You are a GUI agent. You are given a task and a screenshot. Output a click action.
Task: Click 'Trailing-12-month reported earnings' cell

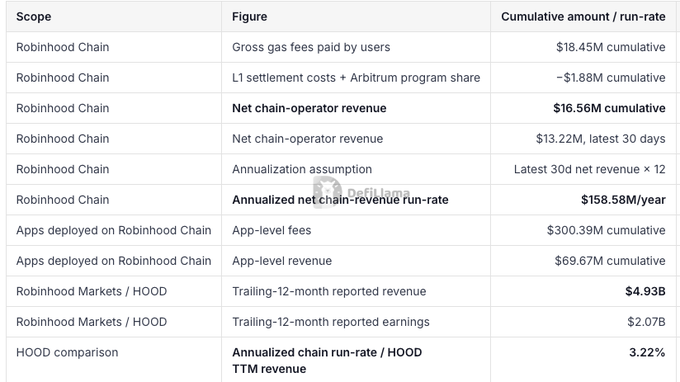(331, 322)
